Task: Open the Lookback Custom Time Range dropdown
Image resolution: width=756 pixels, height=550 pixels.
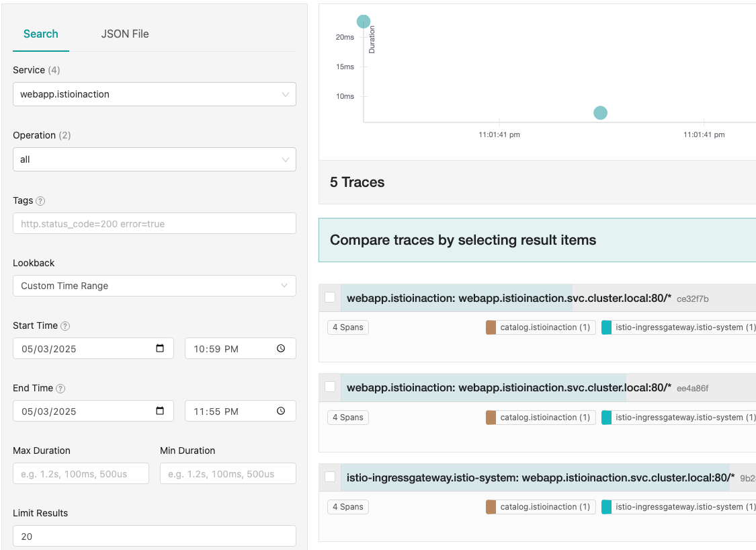Action: (155, 286)
